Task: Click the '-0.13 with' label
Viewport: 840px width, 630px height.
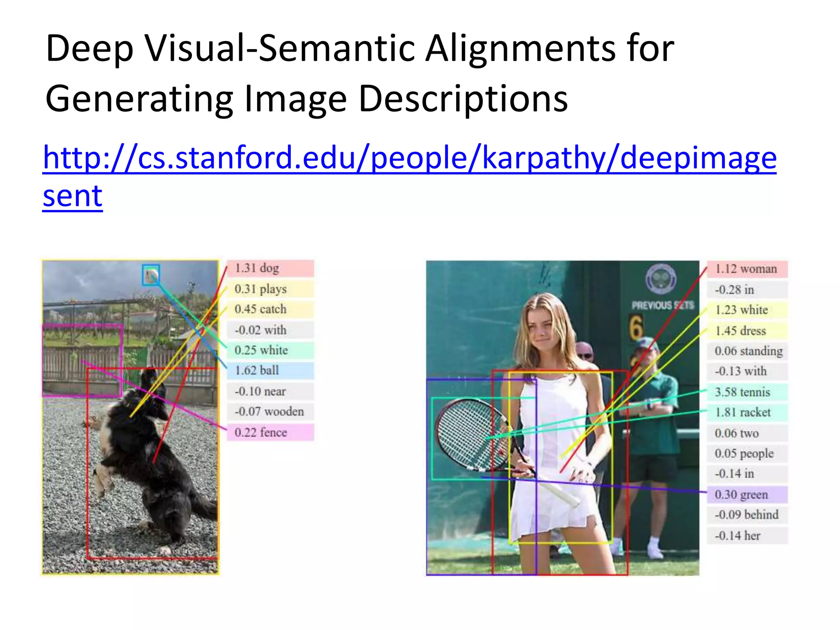Action: (x=747, y=371)
